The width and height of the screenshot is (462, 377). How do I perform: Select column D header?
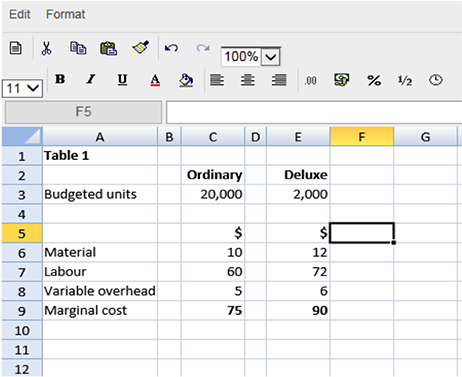click(255, 137)
